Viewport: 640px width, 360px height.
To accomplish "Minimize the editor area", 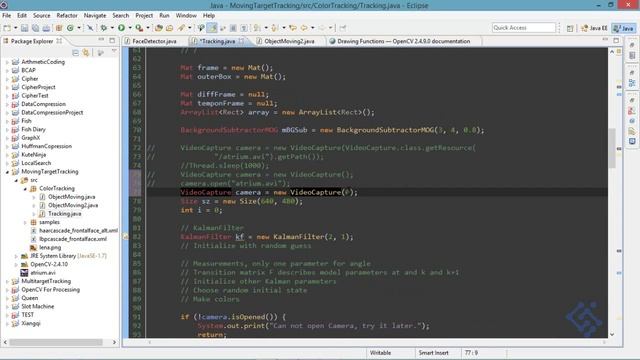I will coord(605,40).
